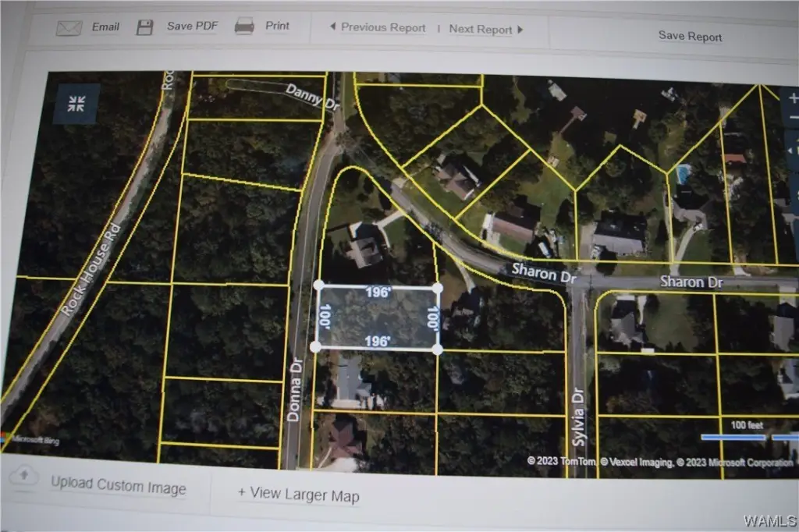Viewport: 799px width, 532px height.
Task: Click the bottom-right corner handle of the highlighted parcel
Action: point(437,349)
